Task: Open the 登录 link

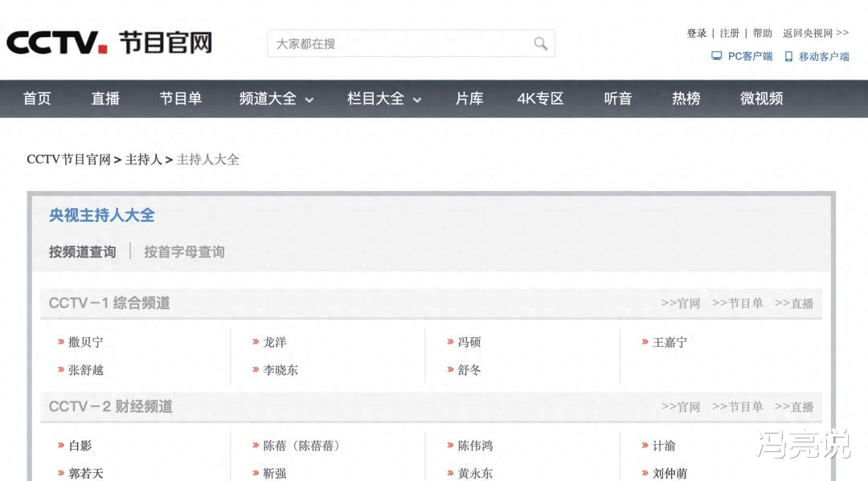Action: coord(696,33)
